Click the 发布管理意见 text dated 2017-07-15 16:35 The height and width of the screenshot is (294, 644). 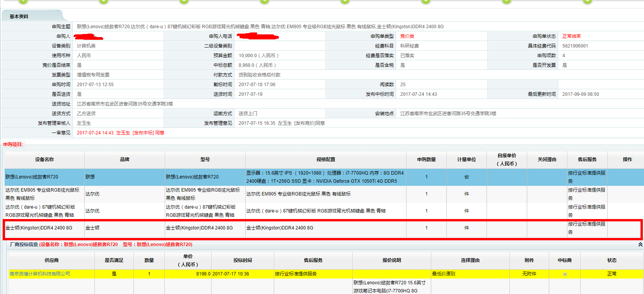282,123
